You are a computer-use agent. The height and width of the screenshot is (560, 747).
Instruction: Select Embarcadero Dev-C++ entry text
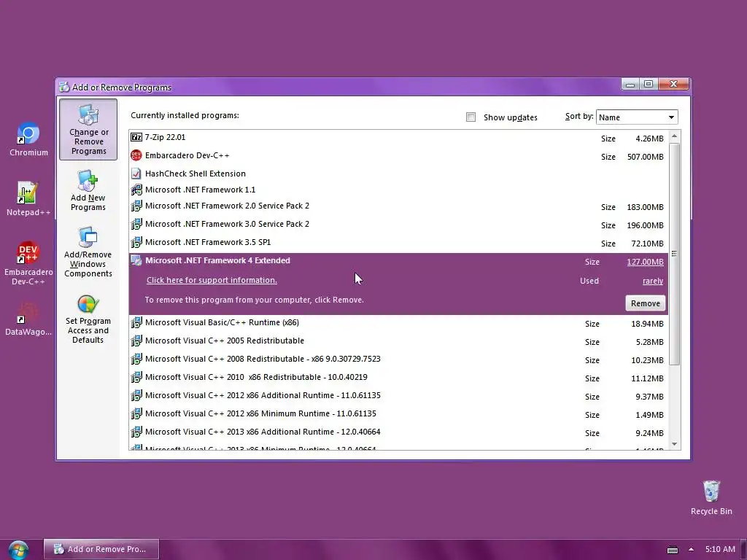pyautogui.click(x=187, y=155)
